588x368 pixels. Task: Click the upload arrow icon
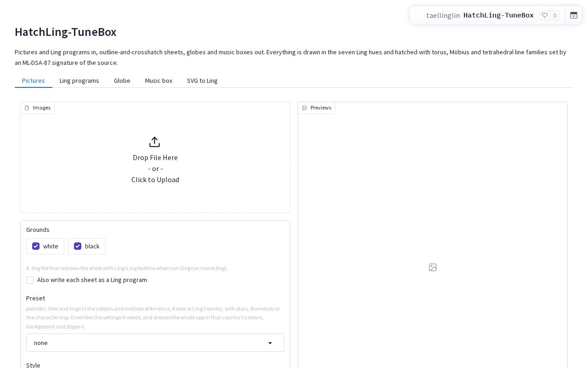click(154, 142)
